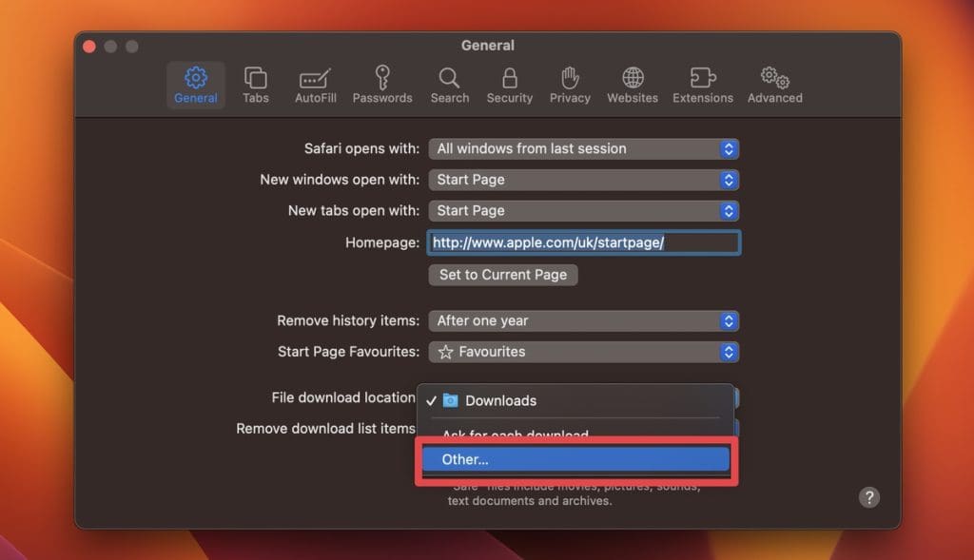Open the Websites preferences pane
Image resolution: width=974 pixels, height=560 pixels.
[633, 85]
